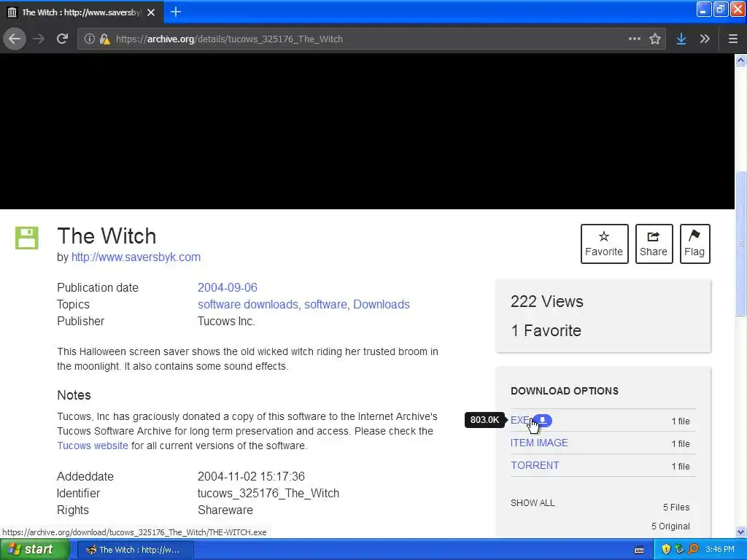Reload the archive.org page
The height and width of the screenshot is (560, 747).
tap(63, 39)
